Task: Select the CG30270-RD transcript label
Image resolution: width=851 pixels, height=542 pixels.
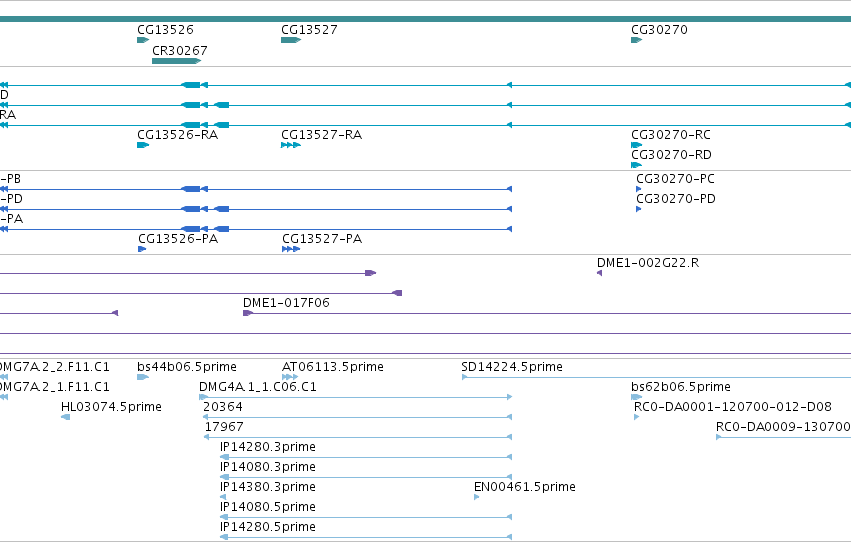Action: tap(671, 155)
